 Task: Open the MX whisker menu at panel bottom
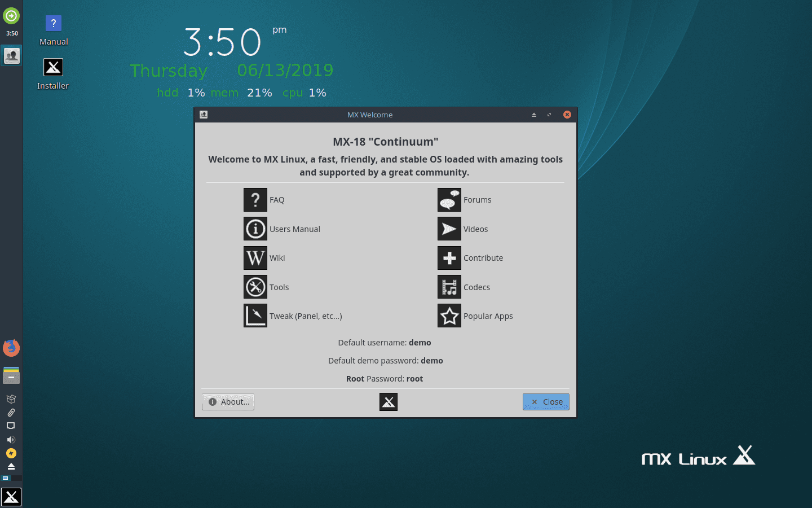11,497
